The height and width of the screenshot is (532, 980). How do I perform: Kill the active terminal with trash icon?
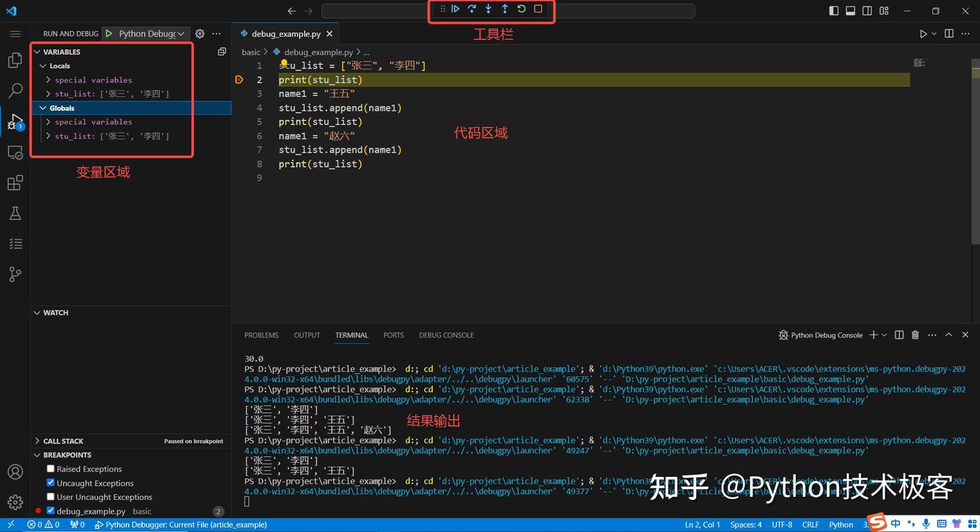(x=915, y=335)
